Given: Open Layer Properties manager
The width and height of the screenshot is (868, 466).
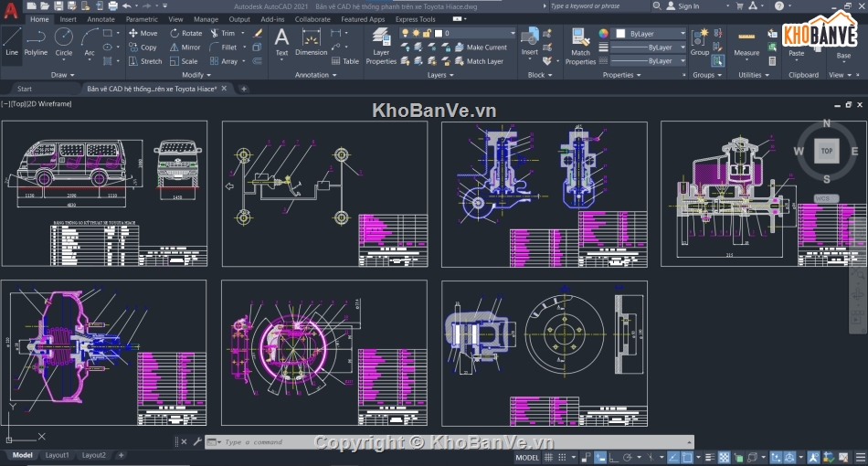Looking at the screenshot, I should tap(381, 47).
